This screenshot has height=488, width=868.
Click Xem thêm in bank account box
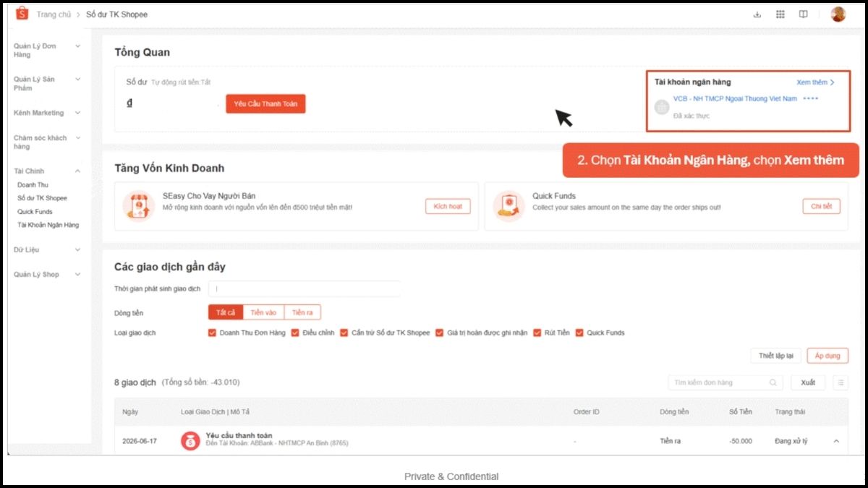pyautogui.click(x=815, y=82)
